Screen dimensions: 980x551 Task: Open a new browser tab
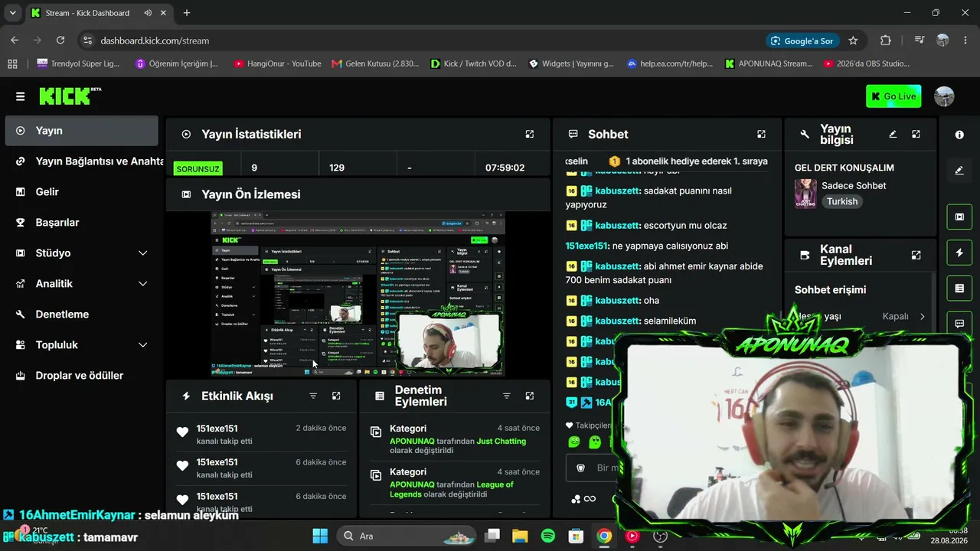coord(187,13)
